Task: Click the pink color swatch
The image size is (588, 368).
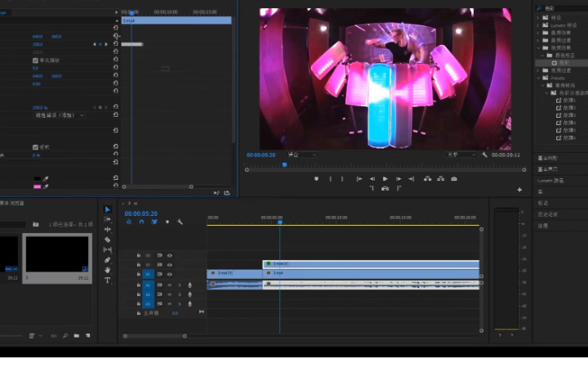Action: coord(37,186)
